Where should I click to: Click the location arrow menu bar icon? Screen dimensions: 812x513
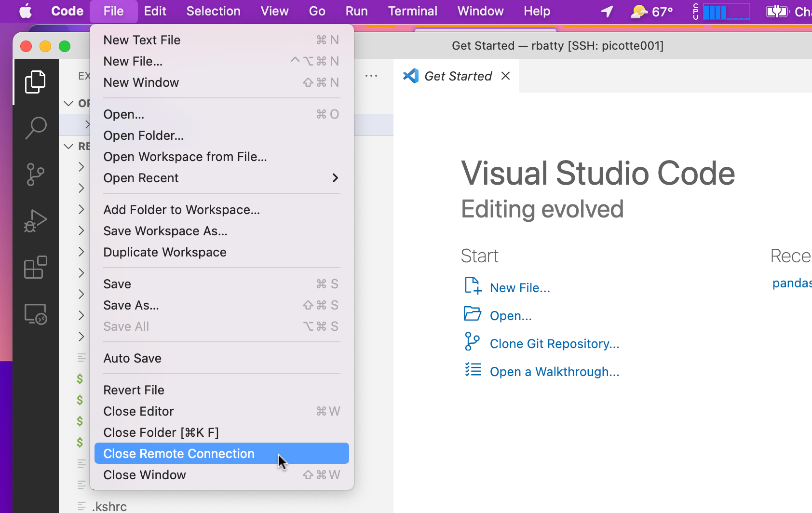607,11
